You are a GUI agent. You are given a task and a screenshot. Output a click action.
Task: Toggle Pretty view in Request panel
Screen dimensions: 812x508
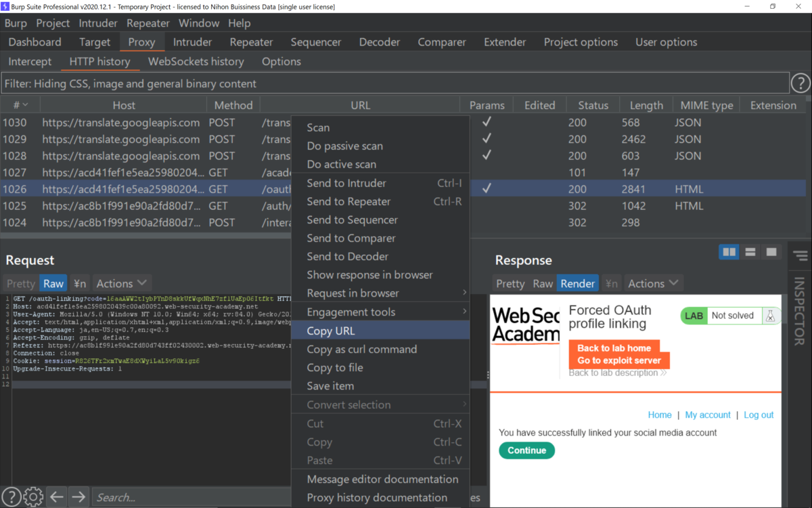20,283
